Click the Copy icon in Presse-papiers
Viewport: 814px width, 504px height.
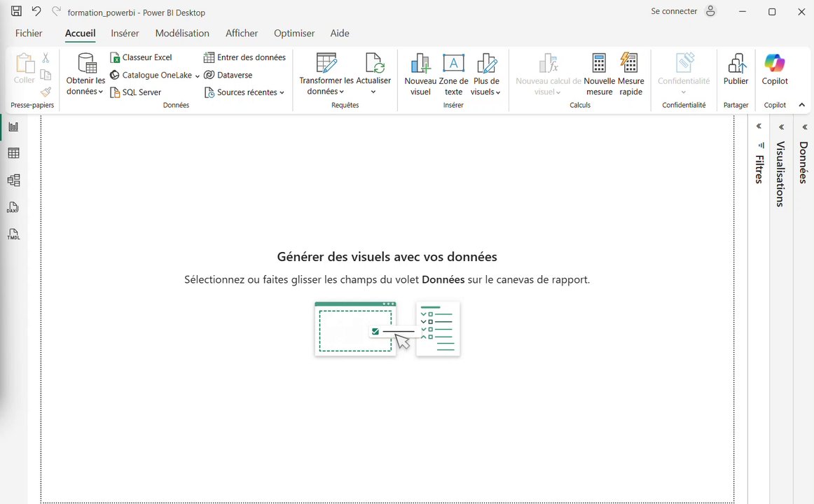click(46, 75)
